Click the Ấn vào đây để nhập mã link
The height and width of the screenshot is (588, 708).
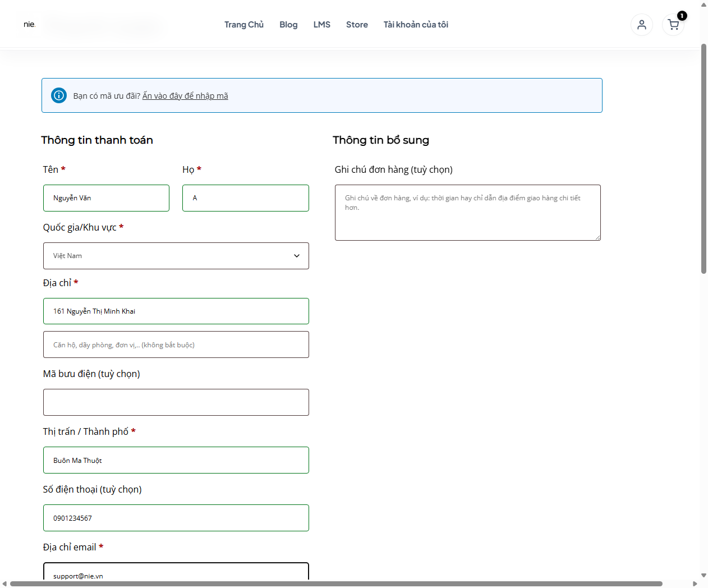coord(185,96)
